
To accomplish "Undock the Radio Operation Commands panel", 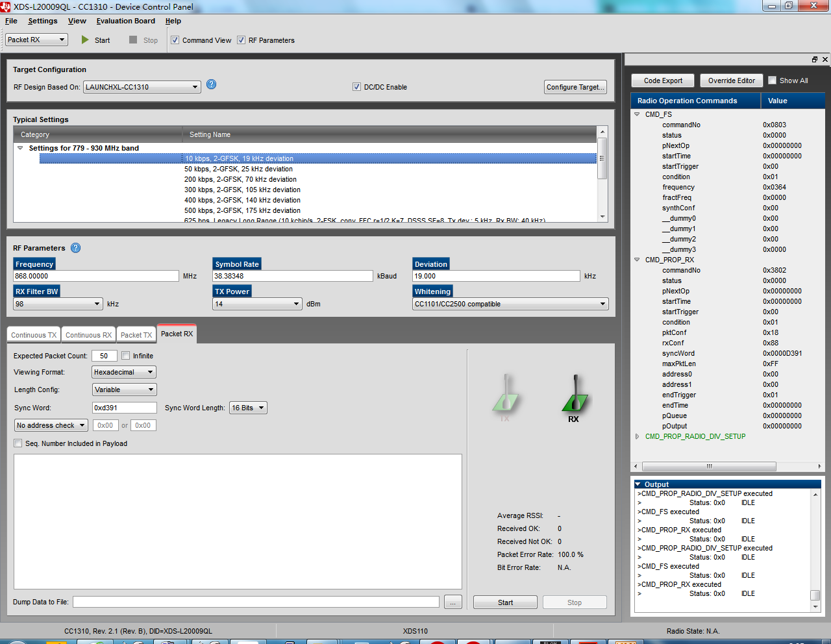I will [815, 59].
